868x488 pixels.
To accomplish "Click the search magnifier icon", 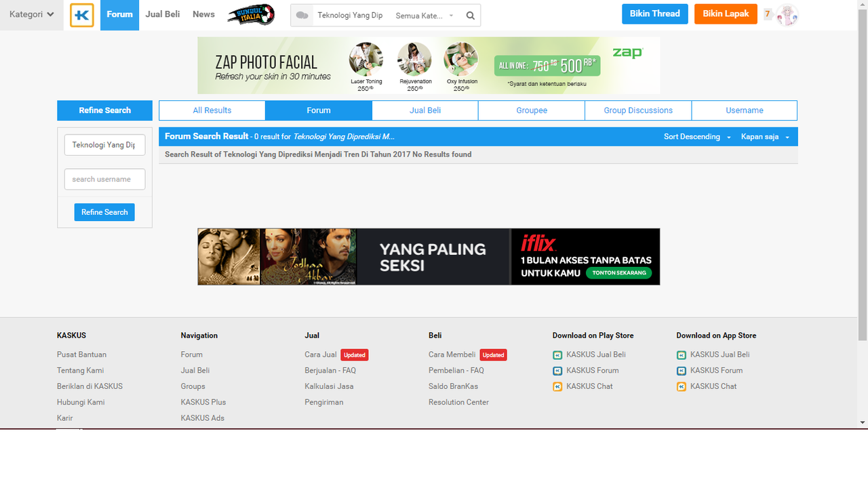I will coord(471,16).
